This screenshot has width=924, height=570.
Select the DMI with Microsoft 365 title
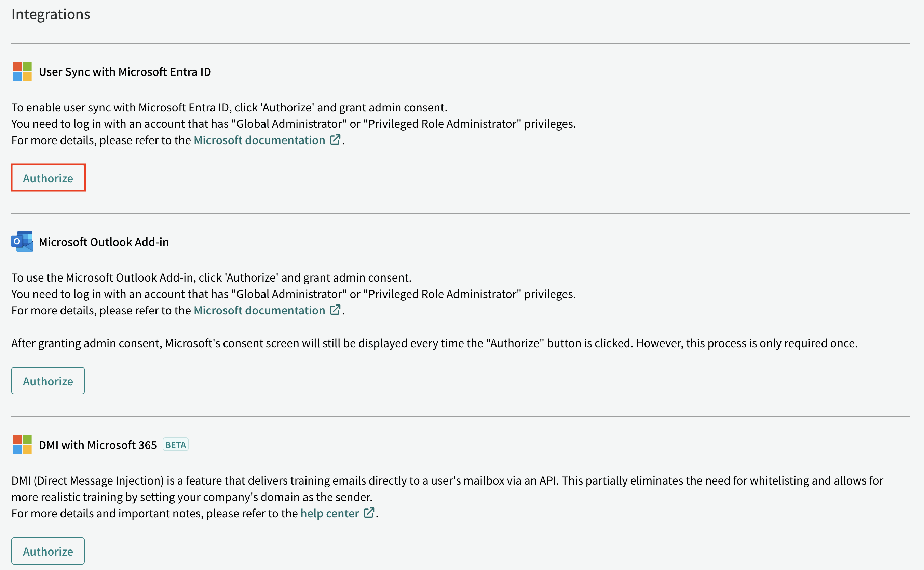tap(98, 445)
